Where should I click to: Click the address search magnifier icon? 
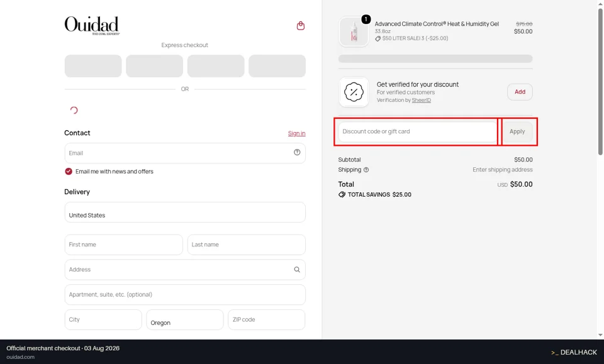point(297,270)
